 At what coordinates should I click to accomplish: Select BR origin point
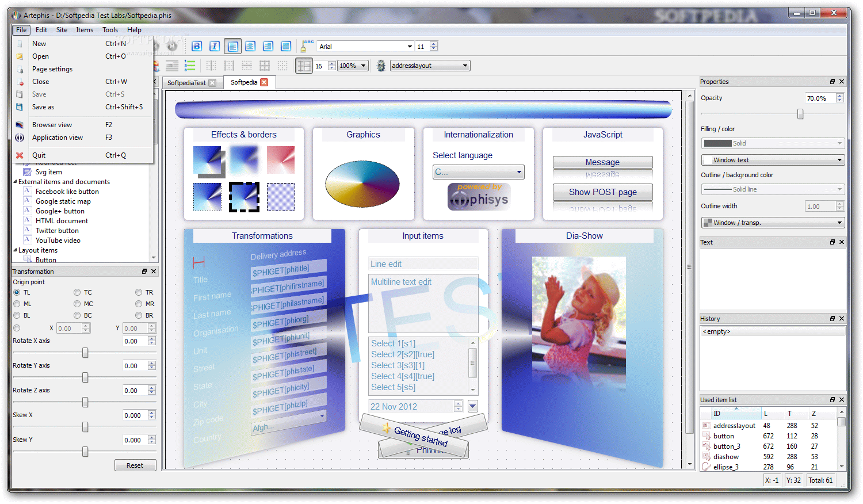coord(139,315)
